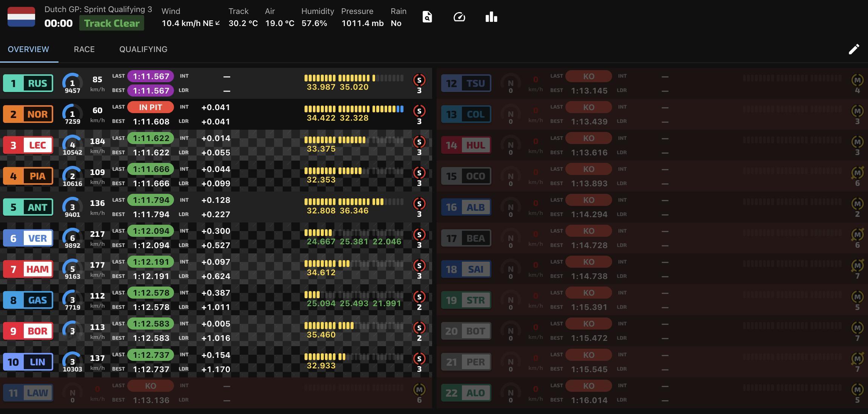Click the medium tyre icon for ALO

(x=857, y=389)
